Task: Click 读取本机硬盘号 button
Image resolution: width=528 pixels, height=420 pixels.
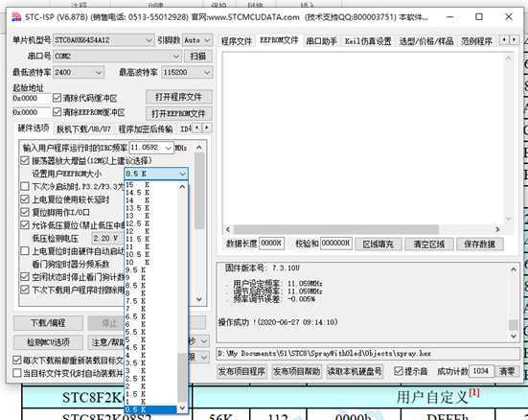Action: (355, 371)
